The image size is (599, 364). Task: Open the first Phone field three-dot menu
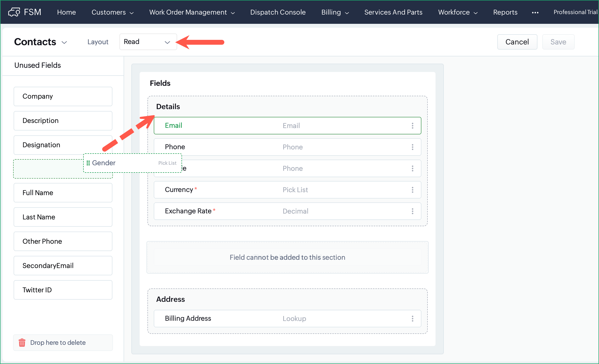click(x=412, y=147)
